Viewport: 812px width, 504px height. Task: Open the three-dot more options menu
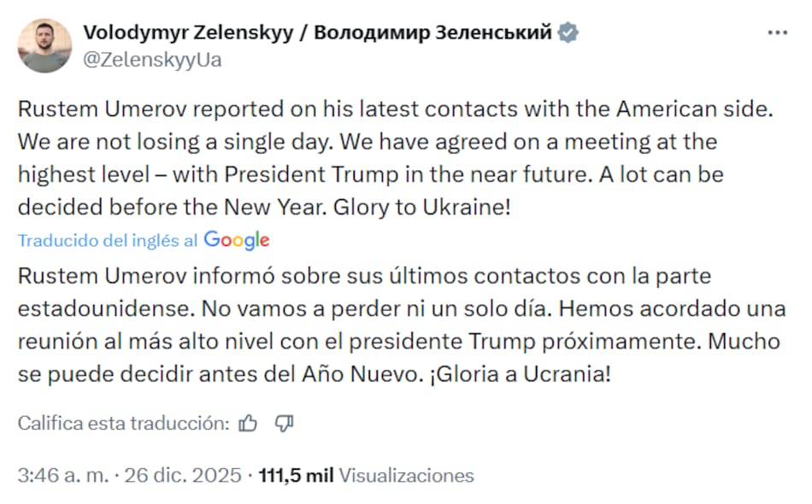777,32
